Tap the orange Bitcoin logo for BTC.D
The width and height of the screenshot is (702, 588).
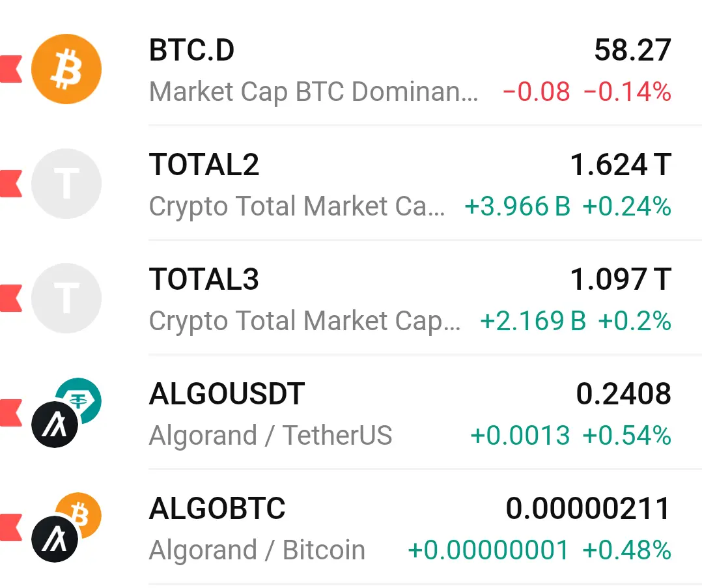pyautogui.click(x=66, y=69)
